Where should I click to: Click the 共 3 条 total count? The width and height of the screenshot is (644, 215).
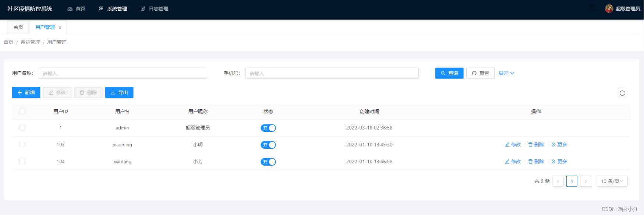coord(542,181)
